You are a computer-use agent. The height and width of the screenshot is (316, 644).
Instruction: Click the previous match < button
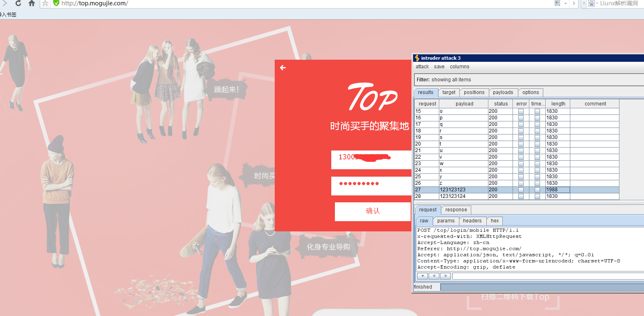(434, 276)
